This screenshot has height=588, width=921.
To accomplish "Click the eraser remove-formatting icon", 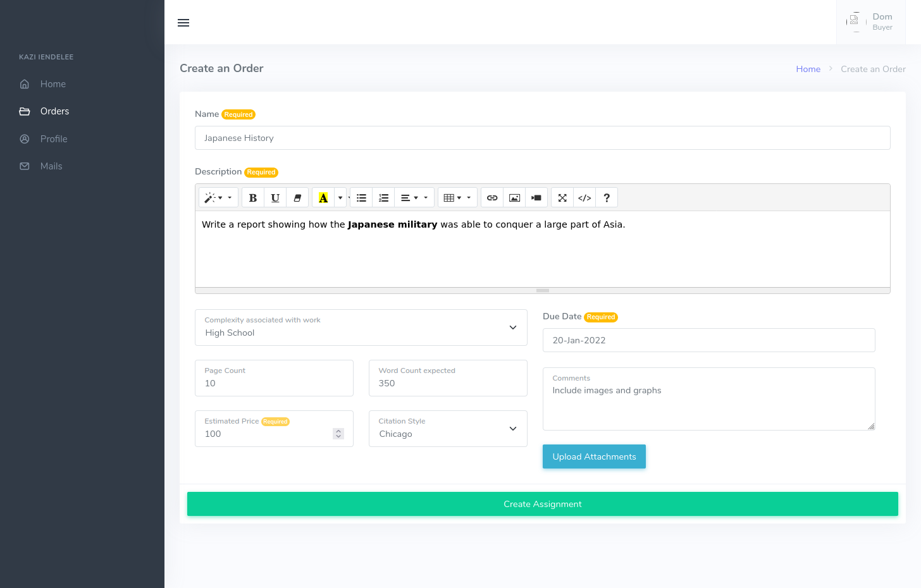I will pyautogui.click(x=297, y=198).
